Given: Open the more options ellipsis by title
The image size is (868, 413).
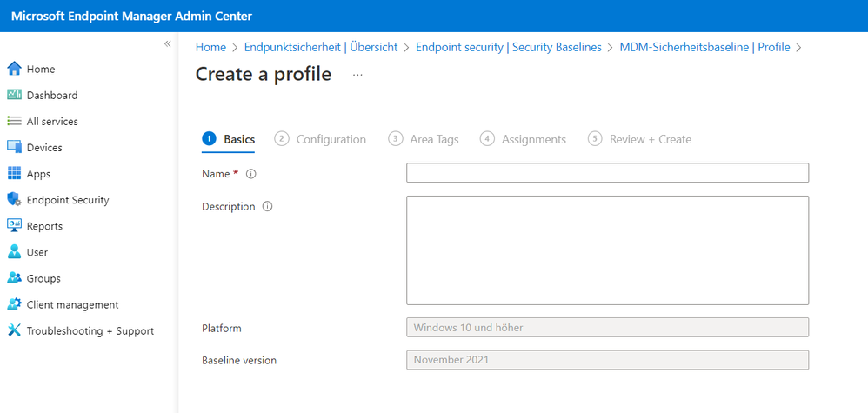Looking at the screenshot, I should click(357, 75).
